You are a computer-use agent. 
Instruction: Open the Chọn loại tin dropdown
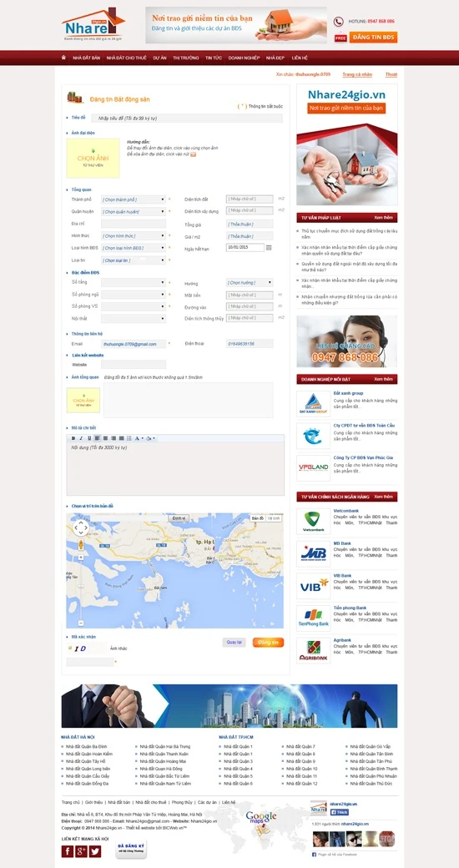coord(133,260)
